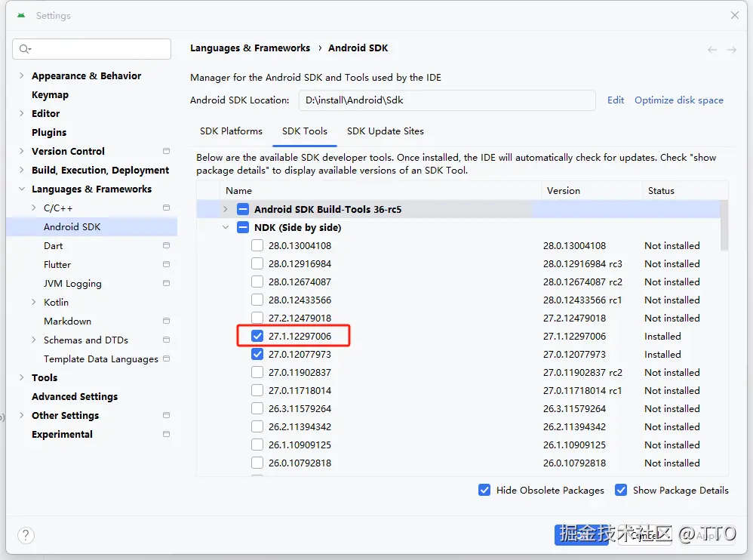This screenshot has width=753, height=560.
Task: Toggle Android SDK Build-Tools 36-rc5 group checkbox
Action: [243, 209]
